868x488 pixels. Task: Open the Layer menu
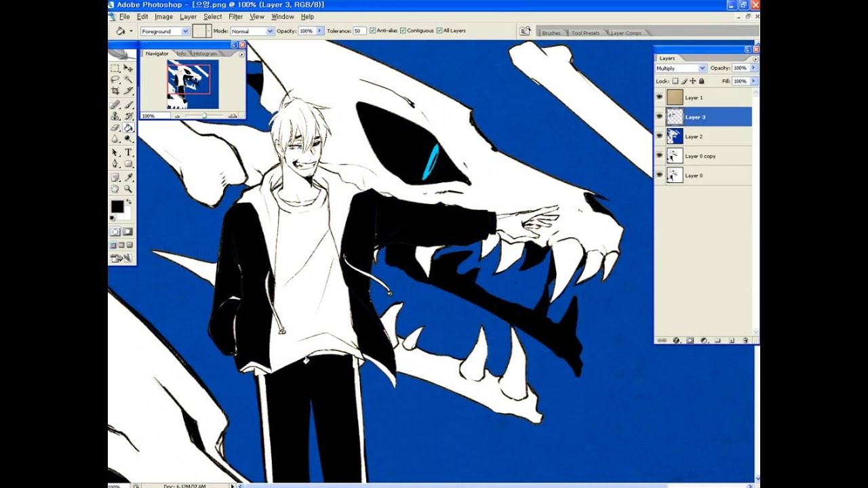[188, 17]
